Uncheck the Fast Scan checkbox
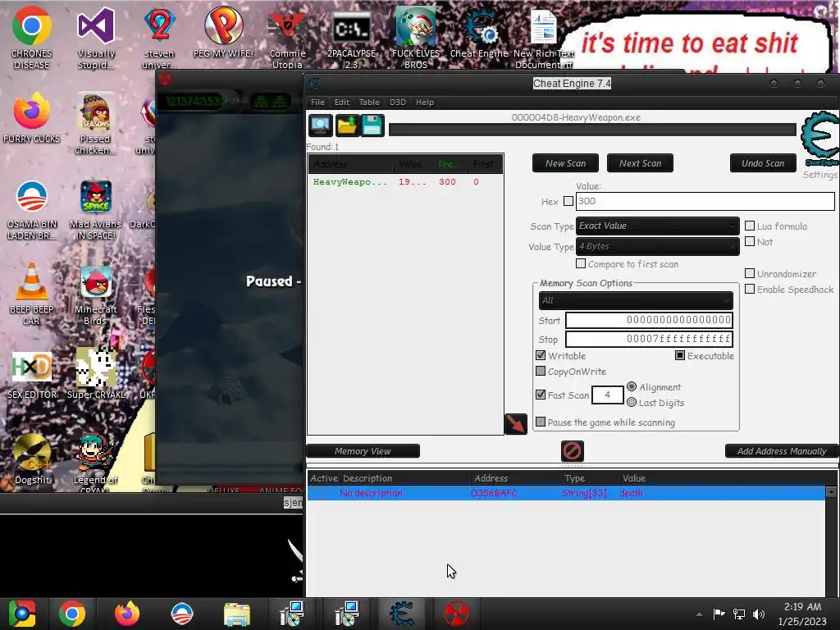This screenshot has width=840, height=630. pos(541,395)
